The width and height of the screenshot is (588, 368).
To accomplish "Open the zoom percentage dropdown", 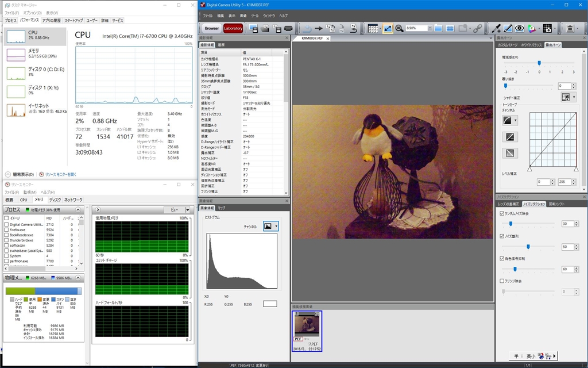I will (x=429, y=28).
